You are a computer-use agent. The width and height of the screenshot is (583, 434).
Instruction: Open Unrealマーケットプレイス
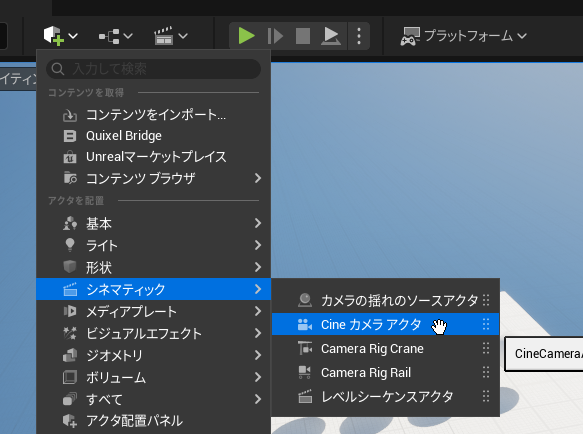153,157
